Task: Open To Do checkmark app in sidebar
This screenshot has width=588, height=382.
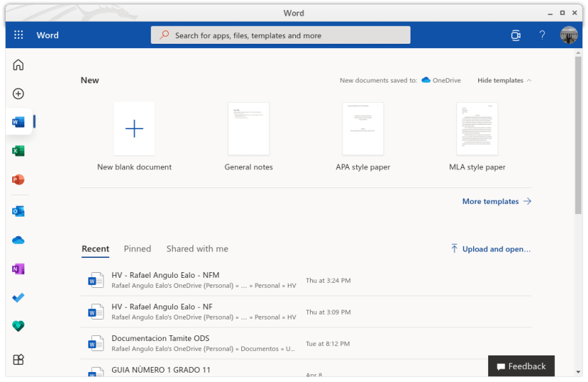Action: point(18,298)
